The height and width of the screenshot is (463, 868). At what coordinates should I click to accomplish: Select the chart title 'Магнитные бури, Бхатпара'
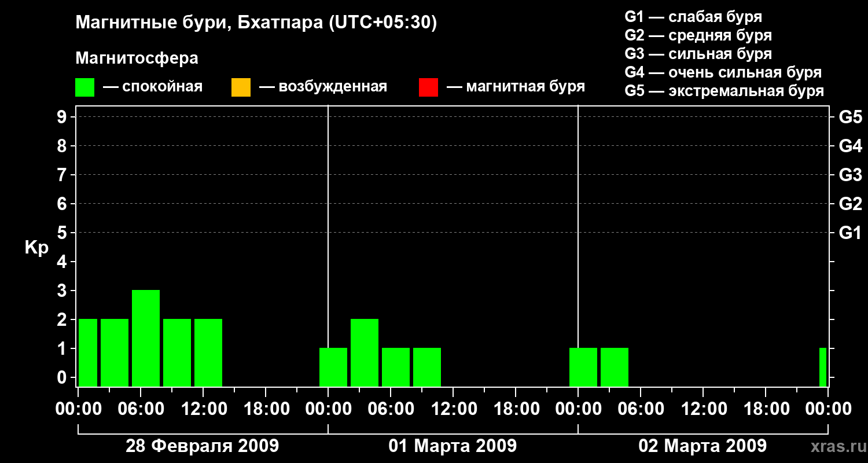click(x=200, y=23)
